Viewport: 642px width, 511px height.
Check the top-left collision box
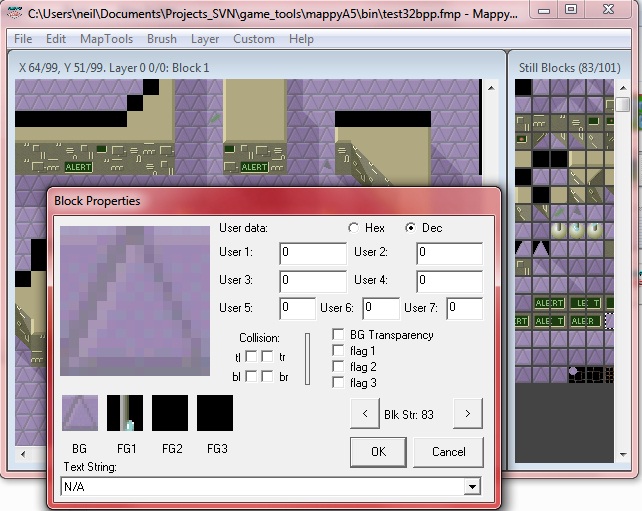pyautogui.click(x=252, y=356)
